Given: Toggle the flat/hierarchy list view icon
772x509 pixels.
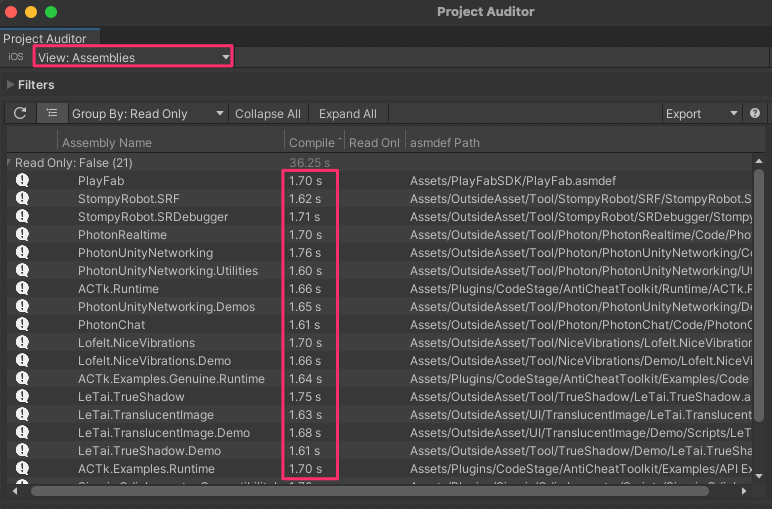Looking at the screenshot, I should (x=52, y=114).
